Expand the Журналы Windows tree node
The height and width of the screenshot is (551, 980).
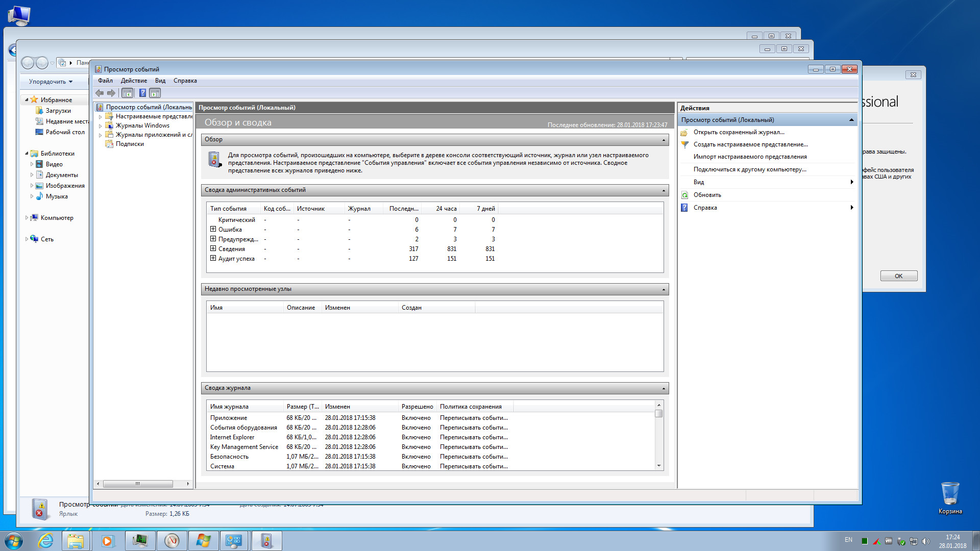(x=100, y=126)
